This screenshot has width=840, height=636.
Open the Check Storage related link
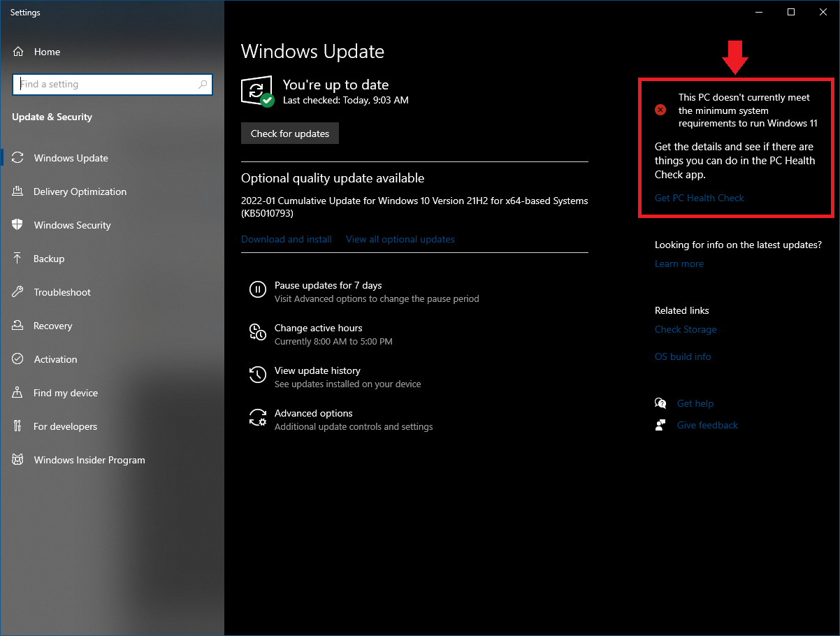[686, 329]
